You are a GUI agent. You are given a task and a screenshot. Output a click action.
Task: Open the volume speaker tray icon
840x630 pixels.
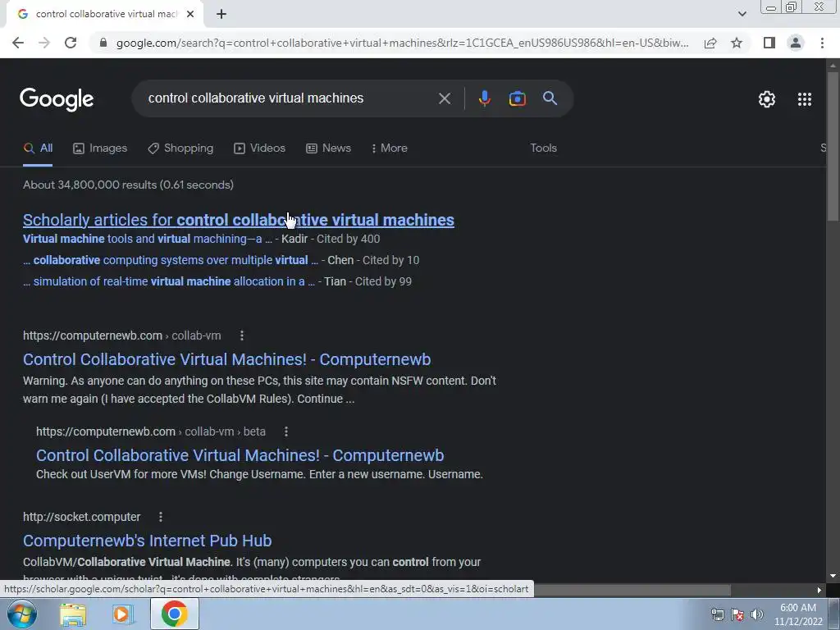click(x=757, y=614)
